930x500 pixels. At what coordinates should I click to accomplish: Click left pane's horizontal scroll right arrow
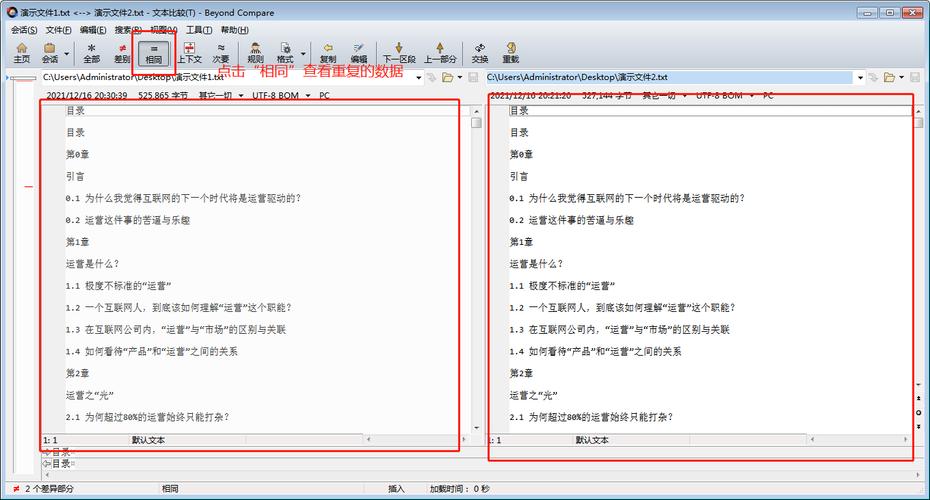464,440
